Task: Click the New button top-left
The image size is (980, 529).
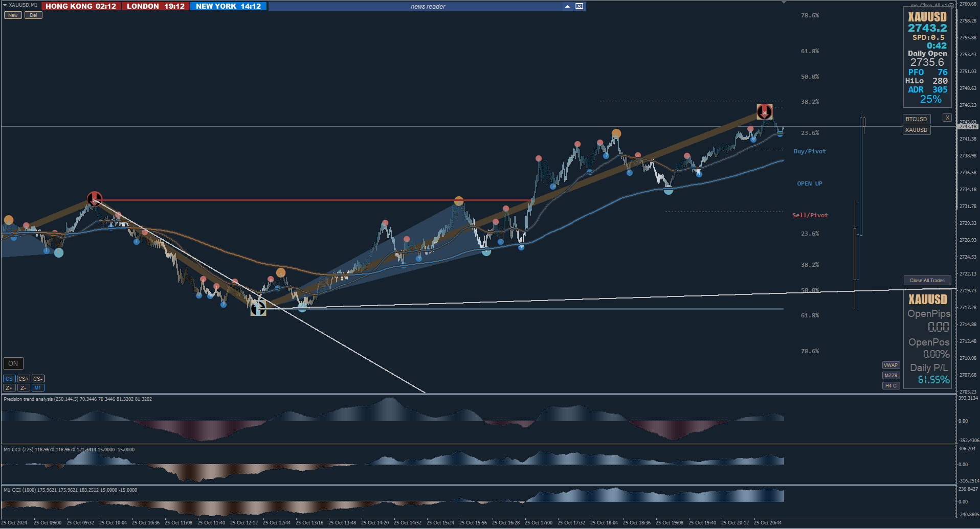Action: click(13, 15)
